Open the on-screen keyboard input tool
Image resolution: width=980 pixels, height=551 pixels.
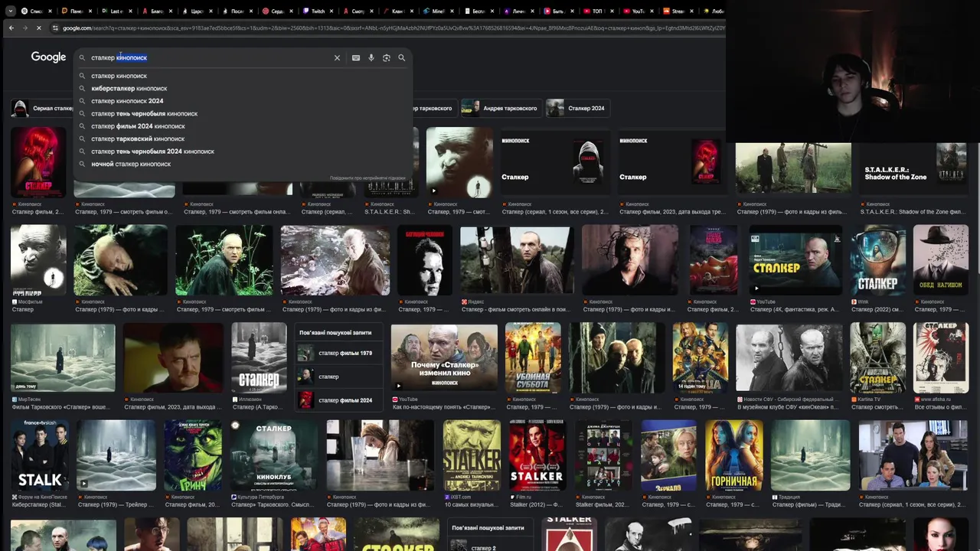356,57
